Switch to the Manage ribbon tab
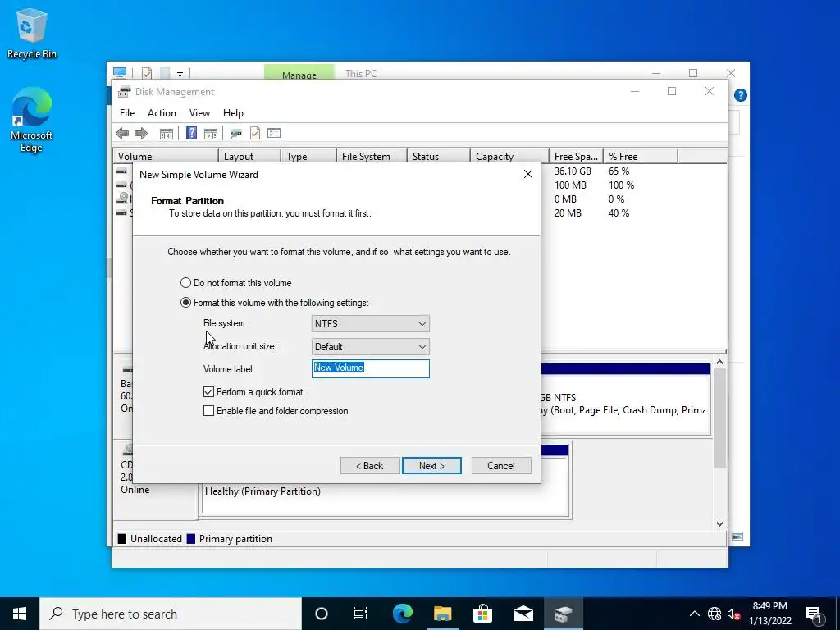 point(299,73)
